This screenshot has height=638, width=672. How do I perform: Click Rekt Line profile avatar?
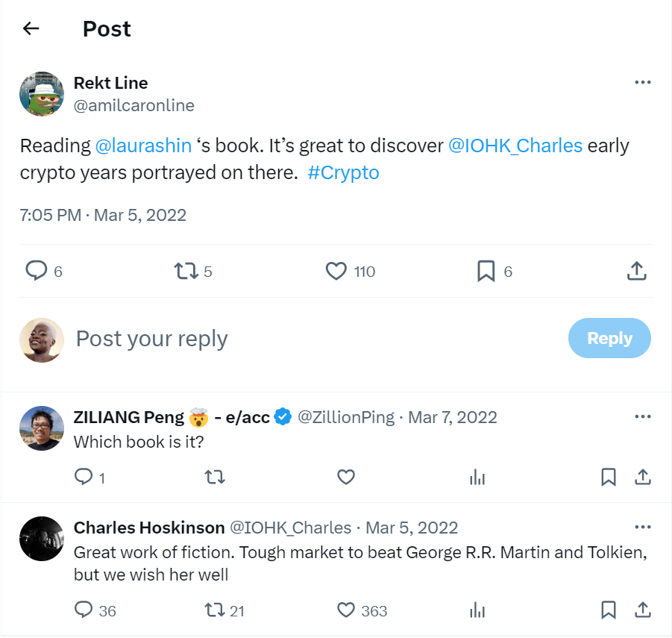point(41,94)
